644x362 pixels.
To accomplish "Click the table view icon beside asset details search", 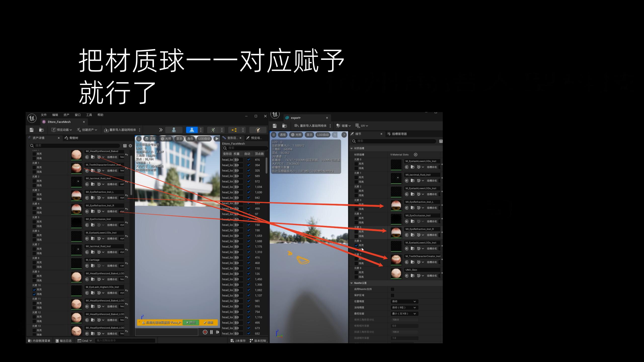I will click(x=125, y=146).
